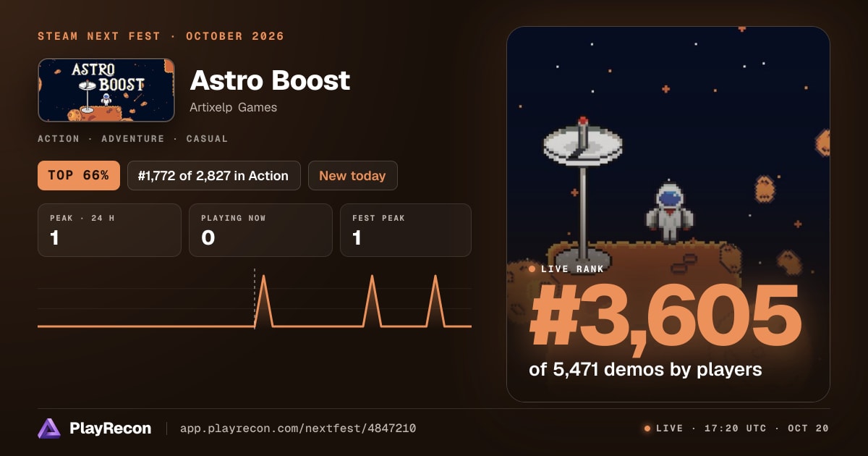Click the Artixelp Games developer name
The image size is (868, 456).
pos(233,107)
